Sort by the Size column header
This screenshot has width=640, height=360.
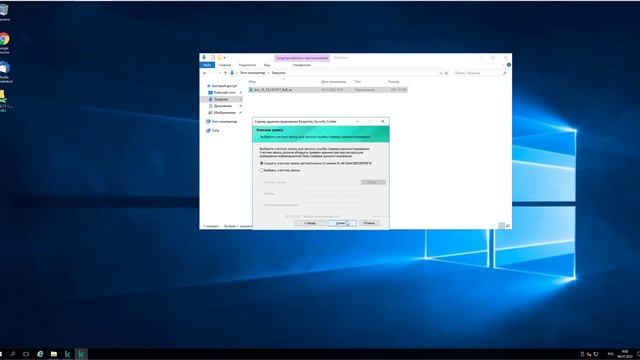pos(393,82)
